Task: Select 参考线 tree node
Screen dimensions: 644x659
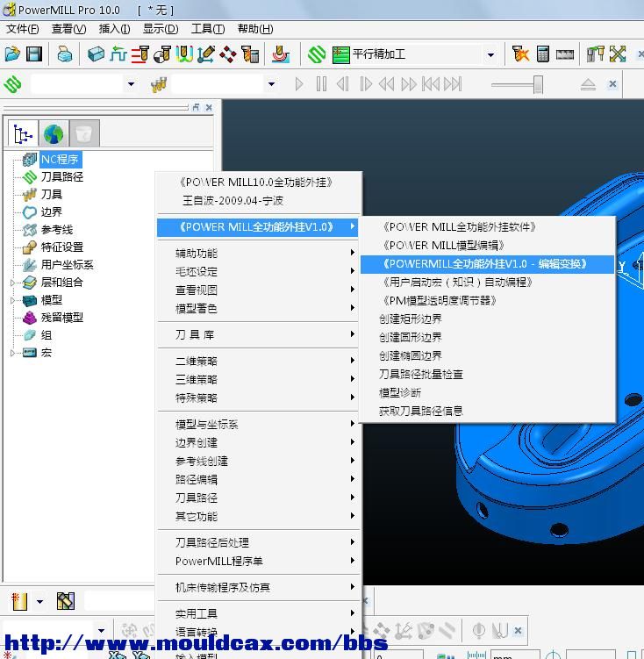Action: (x=57, y=230)
